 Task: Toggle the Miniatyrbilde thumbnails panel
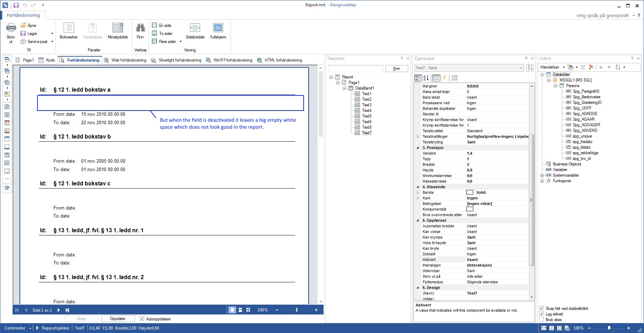point(118,31)
